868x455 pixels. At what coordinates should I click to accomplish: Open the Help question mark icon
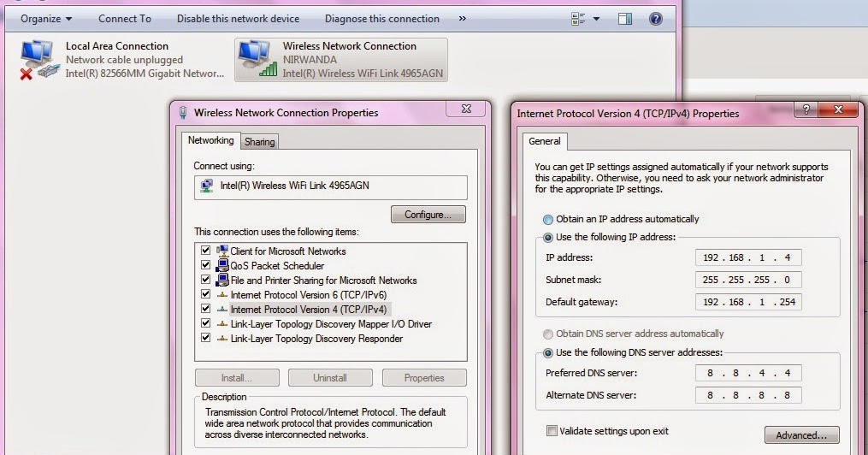click(655, 19)
